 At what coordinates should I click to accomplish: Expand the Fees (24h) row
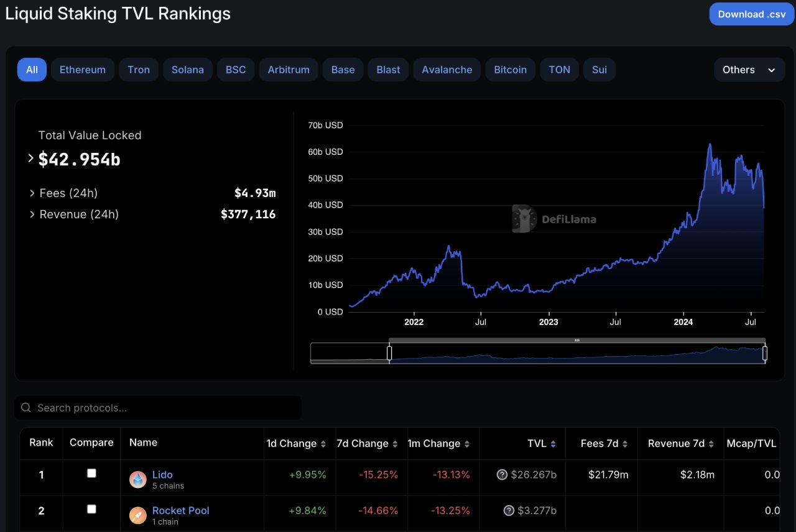click(x=32, y=193)
